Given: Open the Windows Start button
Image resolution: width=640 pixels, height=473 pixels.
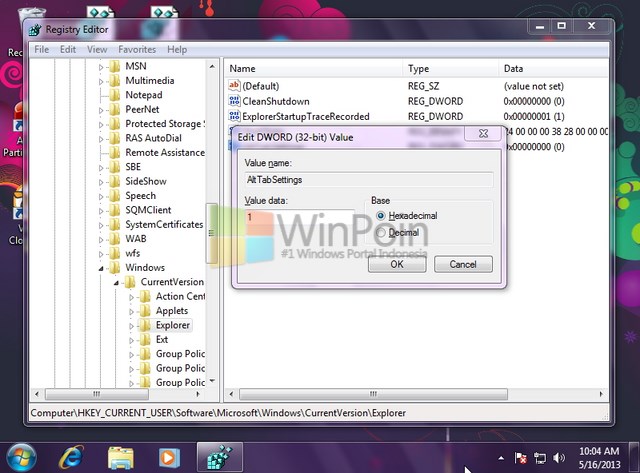Looking at the screenshot, I should coord(20,457).
